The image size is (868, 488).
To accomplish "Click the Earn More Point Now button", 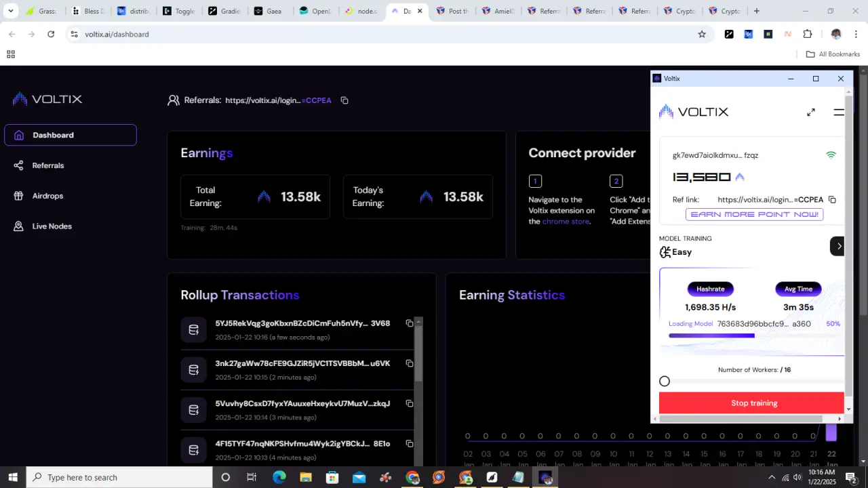I will [754, 214].
